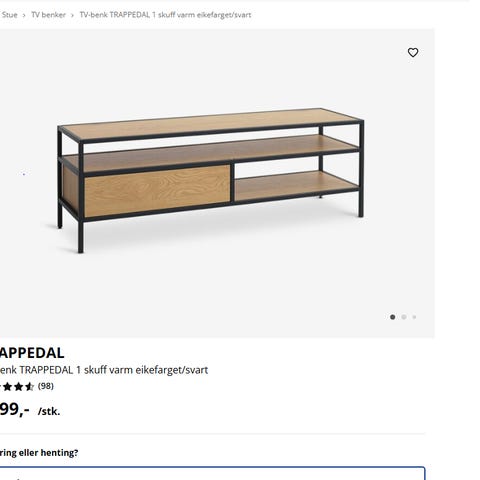The height and width of the screenshot is (480, 480).
Task: Click the top shelf of the pictured bench
Action: point(211,123)
